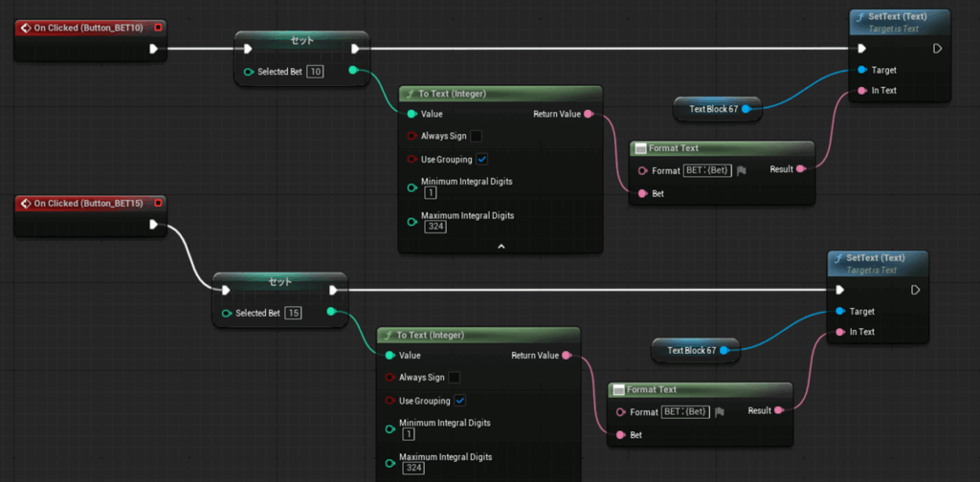Enable Always Sign in the upper To Text node
The height and width of the screenshot is (482, 980).
click(476, 137)
